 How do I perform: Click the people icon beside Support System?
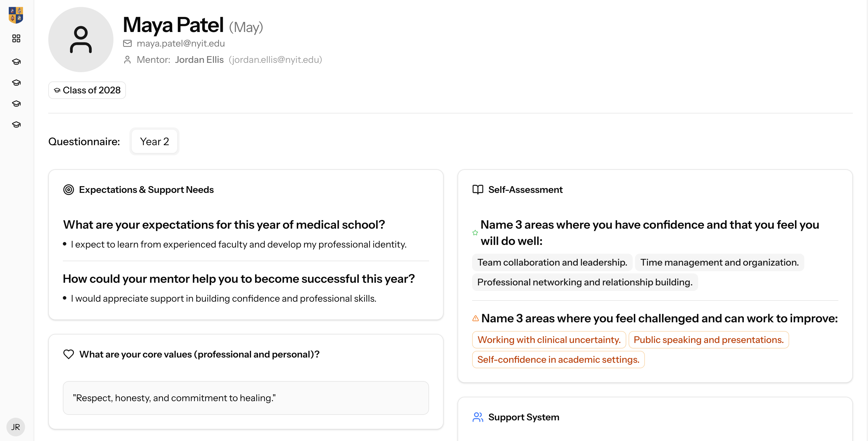(478, 417)
